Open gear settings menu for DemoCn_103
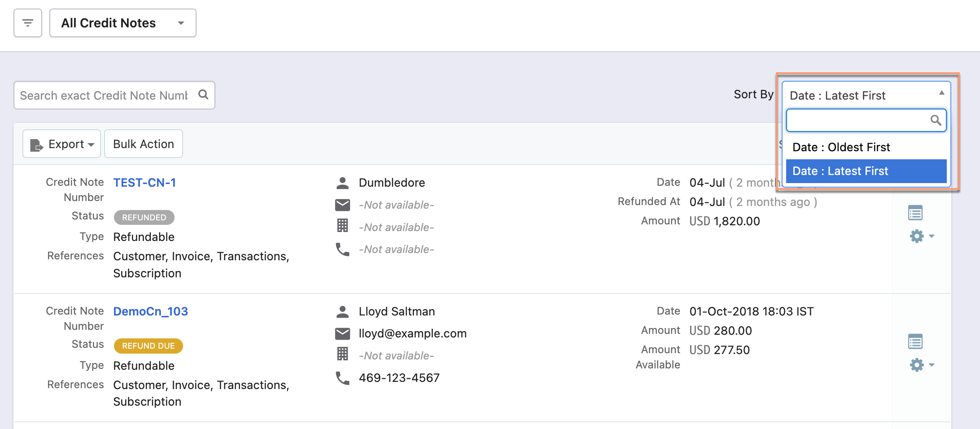This screenshot has height=429, width=980. tap(921, 365)
